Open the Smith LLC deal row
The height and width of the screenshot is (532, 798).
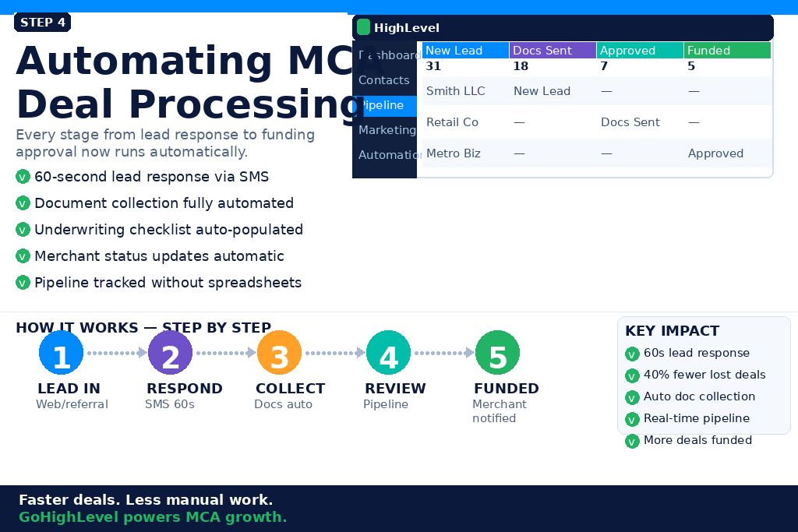pyautogui.click(x=597, y=91)
